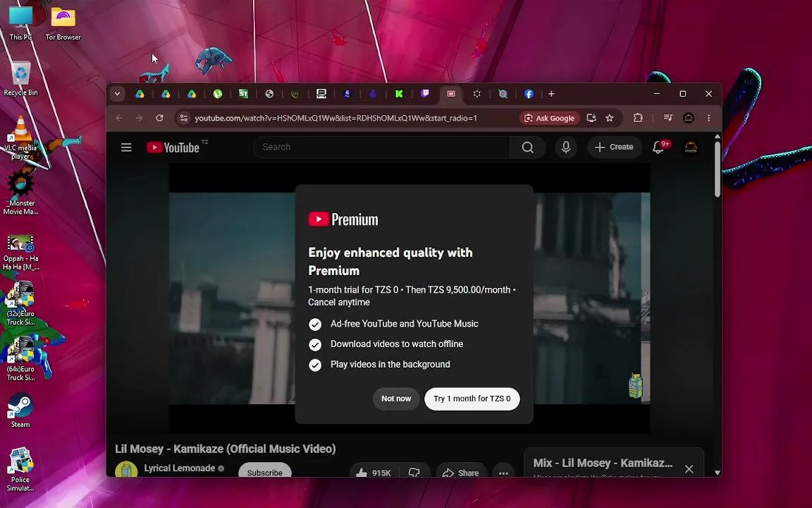Share the video

pyautogui.click(x=460, y=472)
